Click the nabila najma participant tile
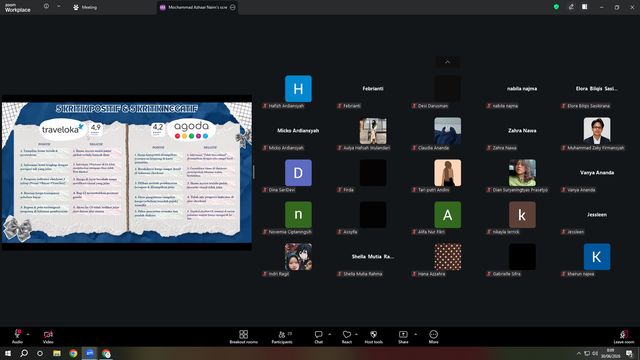640x360 pixels. (522, 89)
